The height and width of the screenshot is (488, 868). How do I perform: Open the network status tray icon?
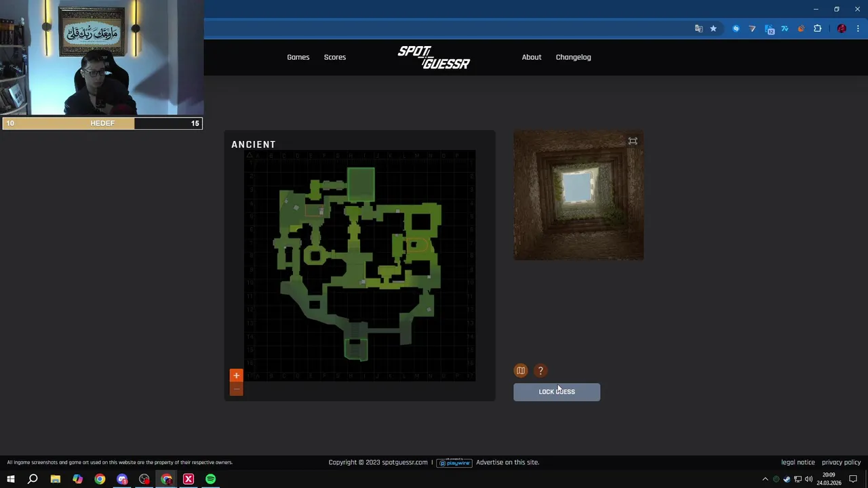[798, 479]
